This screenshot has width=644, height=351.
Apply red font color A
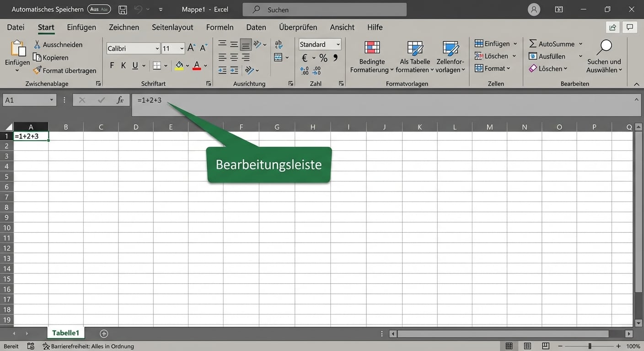click(197, 65)
